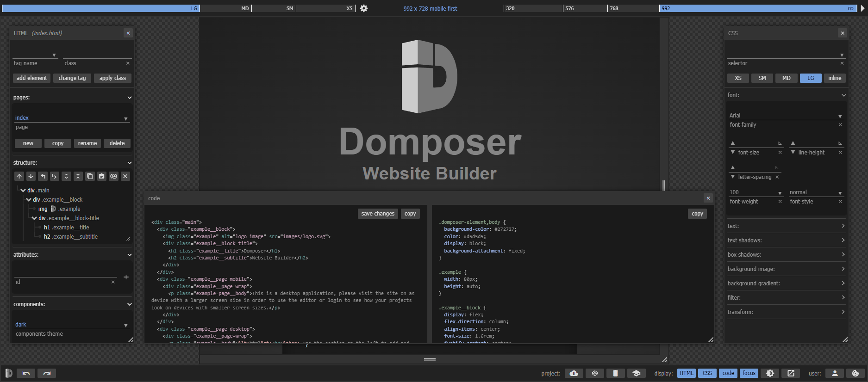Click the codepen-style project export icon

pos(595,373)
